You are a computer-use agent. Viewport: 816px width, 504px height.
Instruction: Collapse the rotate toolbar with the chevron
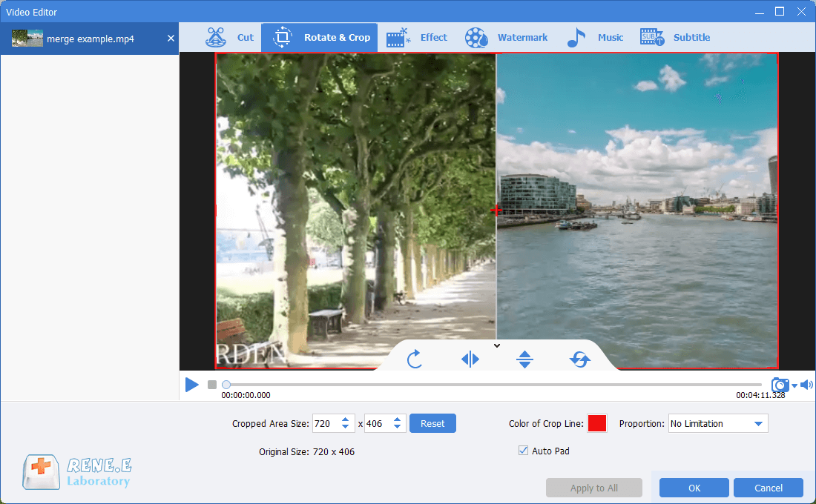pyautogui.click(x=496, y=345)
